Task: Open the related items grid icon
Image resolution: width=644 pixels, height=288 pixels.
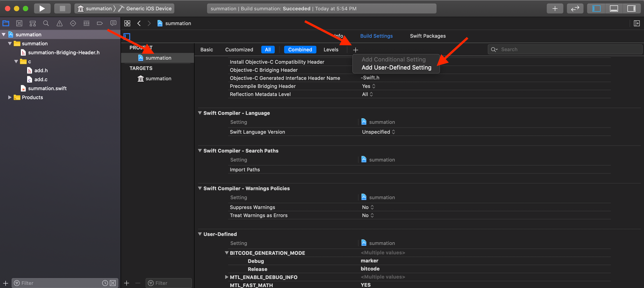Action: click(127, 23)
